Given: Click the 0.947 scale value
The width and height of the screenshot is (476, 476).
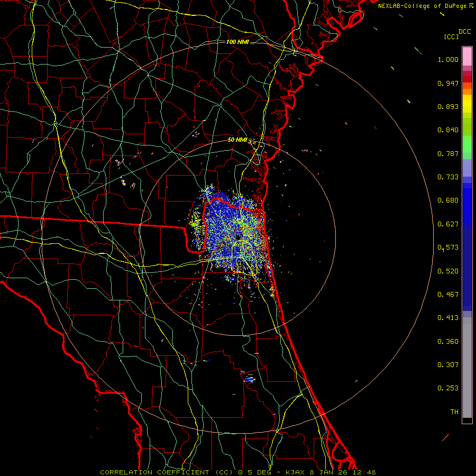Looking at the screenshot, I should (448, 83).
